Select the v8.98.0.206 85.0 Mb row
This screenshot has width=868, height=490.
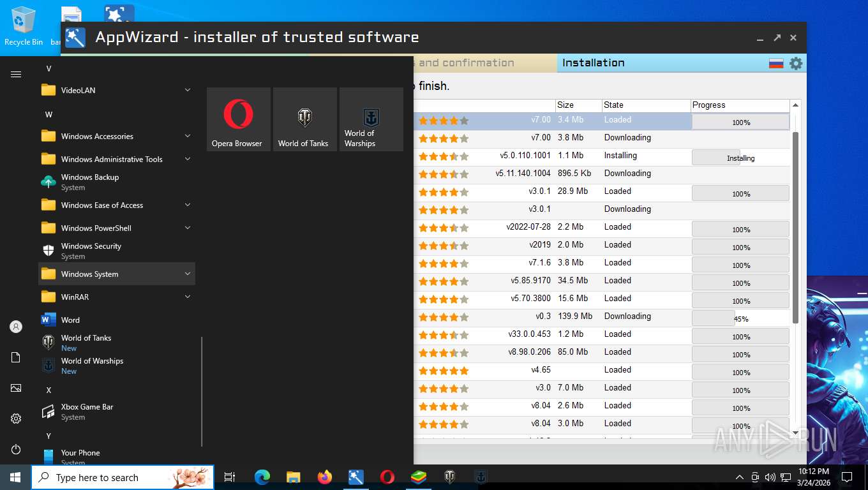pyautogui.click(x=602, y=352)
